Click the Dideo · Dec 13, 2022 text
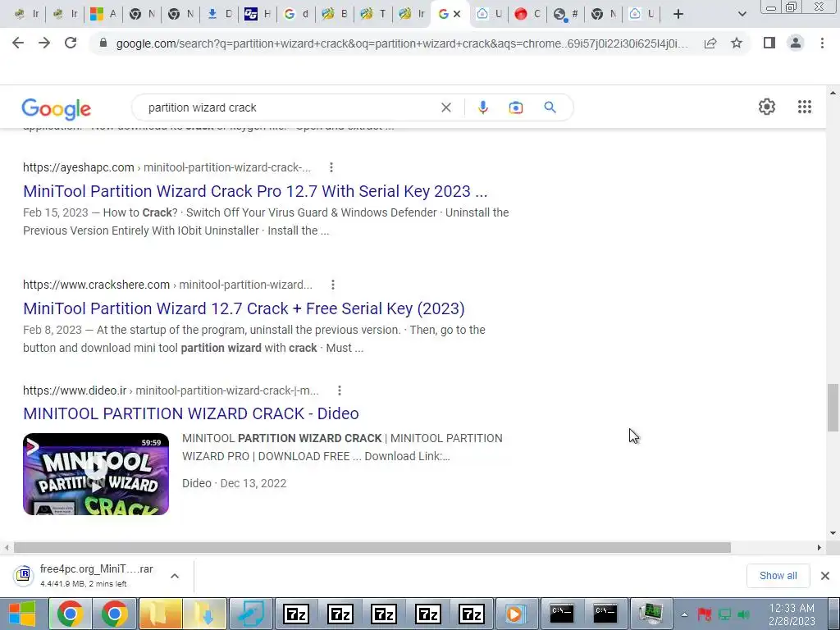The image size is (840, 630). (x=234, y=483)
